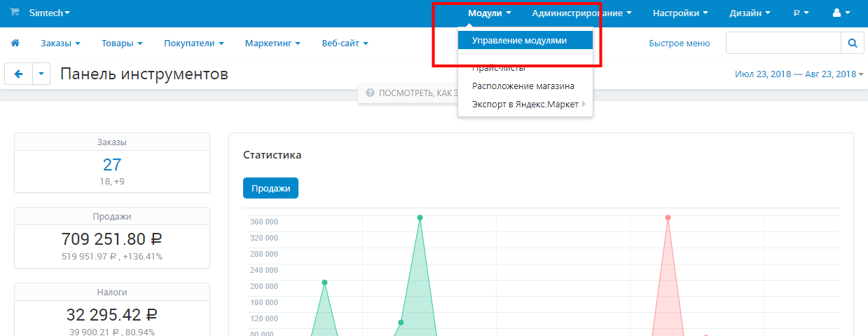Change the date range Июл 23 — Авг 23
Screen dimensions: 868x336
(x=799, y=74)
